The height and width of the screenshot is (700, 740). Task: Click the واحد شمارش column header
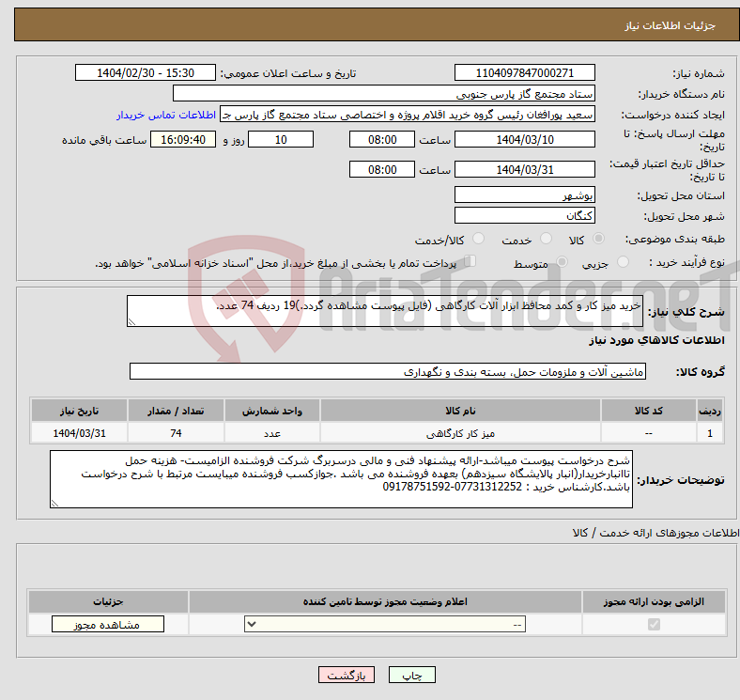click(272, 411)
